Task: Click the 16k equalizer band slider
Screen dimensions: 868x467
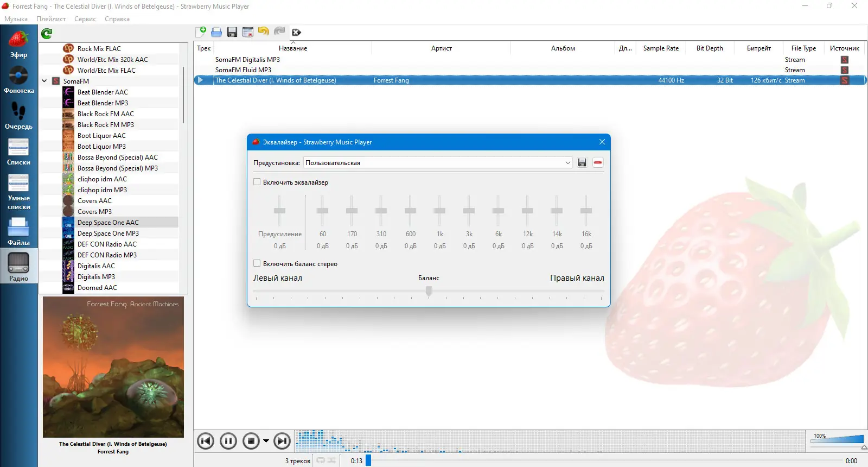Action: pos(586,211)
